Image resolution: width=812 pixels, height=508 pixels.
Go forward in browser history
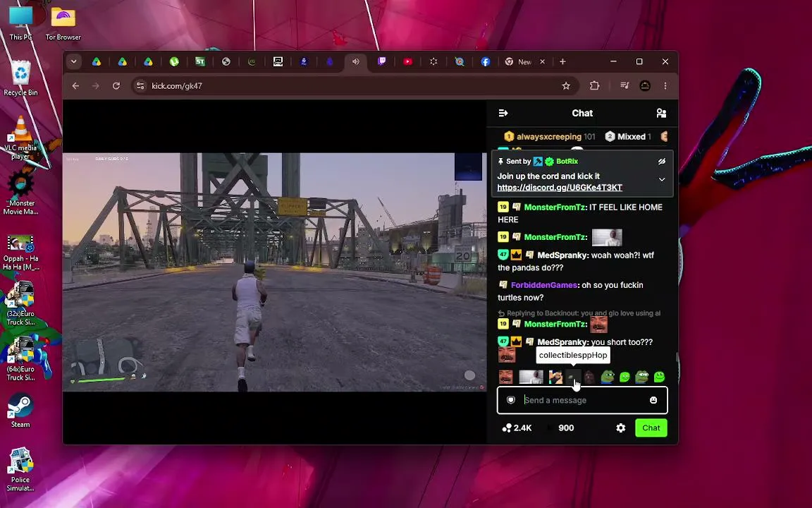click(x=95, y=85)
